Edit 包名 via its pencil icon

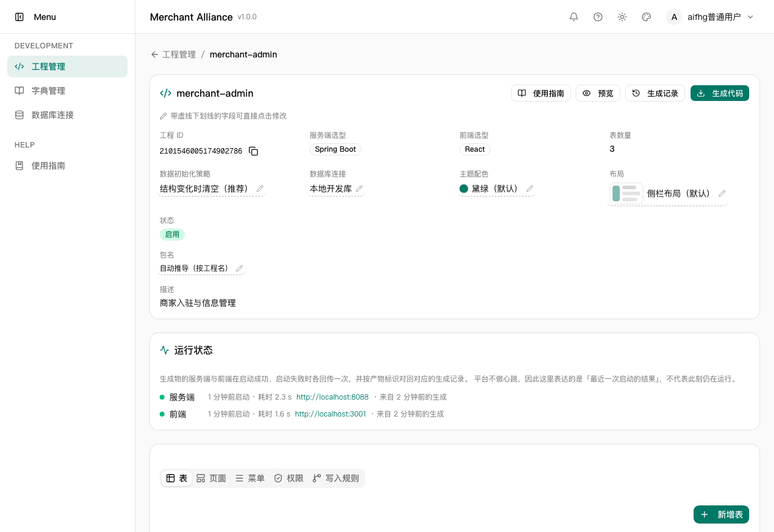coord(239,268)
